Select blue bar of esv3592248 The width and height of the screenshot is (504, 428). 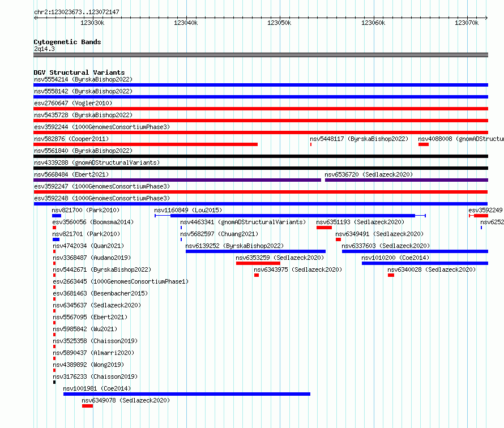coord(260,204)
